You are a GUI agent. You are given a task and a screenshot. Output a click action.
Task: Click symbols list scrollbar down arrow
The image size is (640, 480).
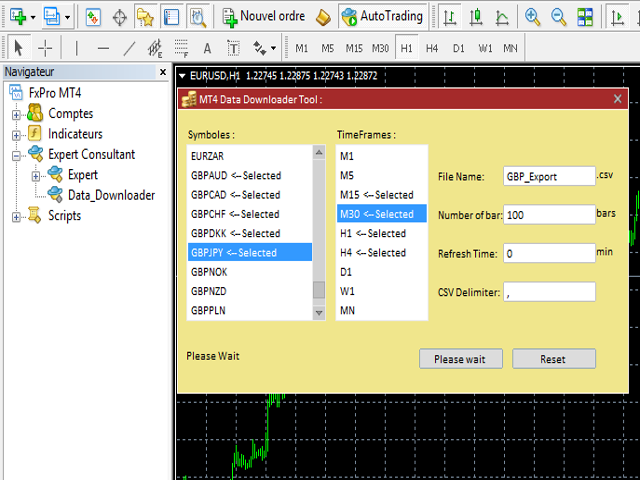(x=319, y=313)
